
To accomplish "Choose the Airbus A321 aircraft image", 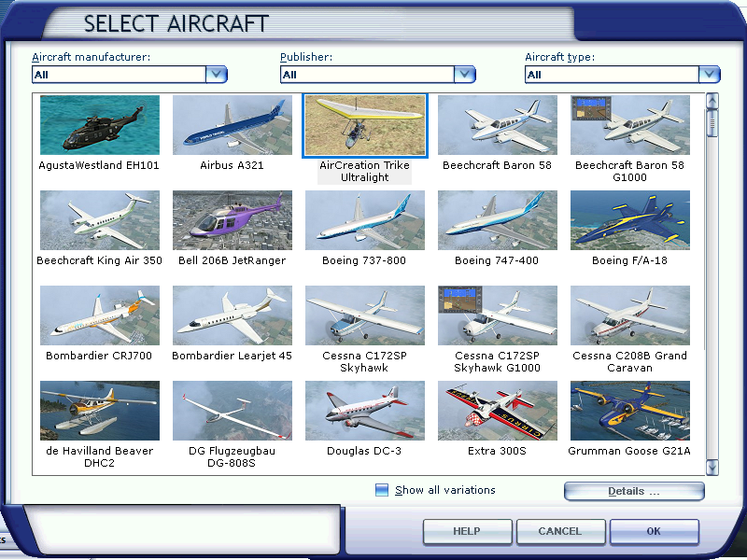I will [232, 125].
